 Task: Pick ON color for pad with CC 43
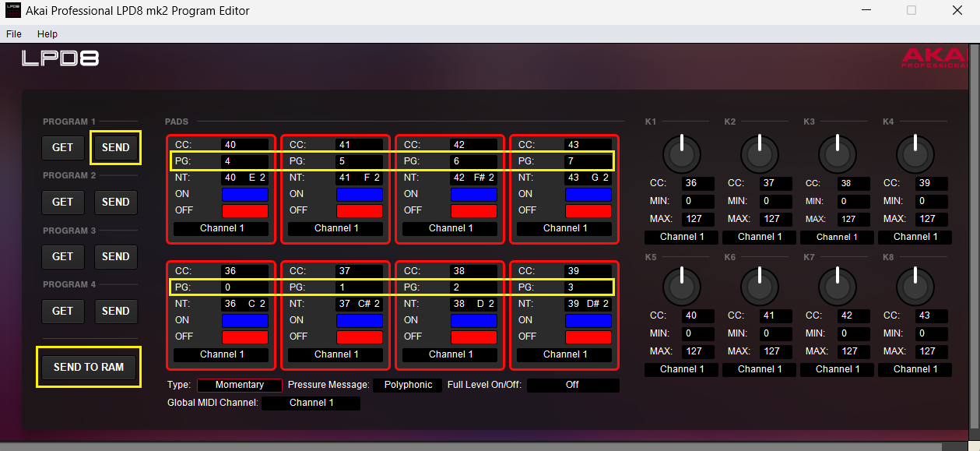coord(588,194)
